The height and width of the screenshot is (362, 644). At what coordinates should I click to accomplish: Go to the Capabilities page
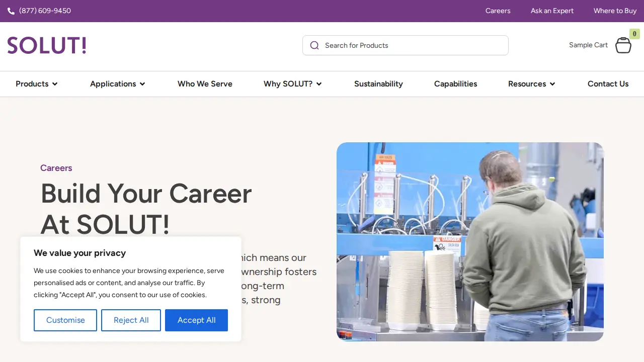tap(456, 84)
